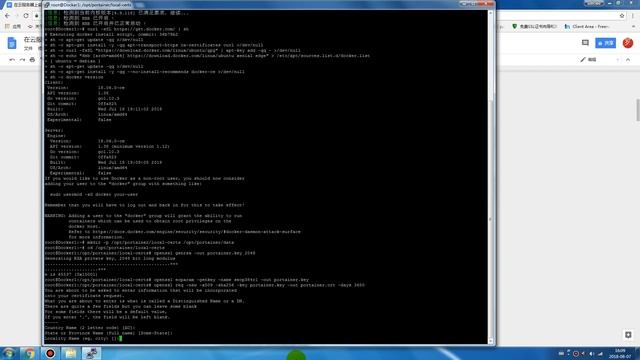
Task: Select the PuTTY terminal taskbar icon
Action: 91,353
